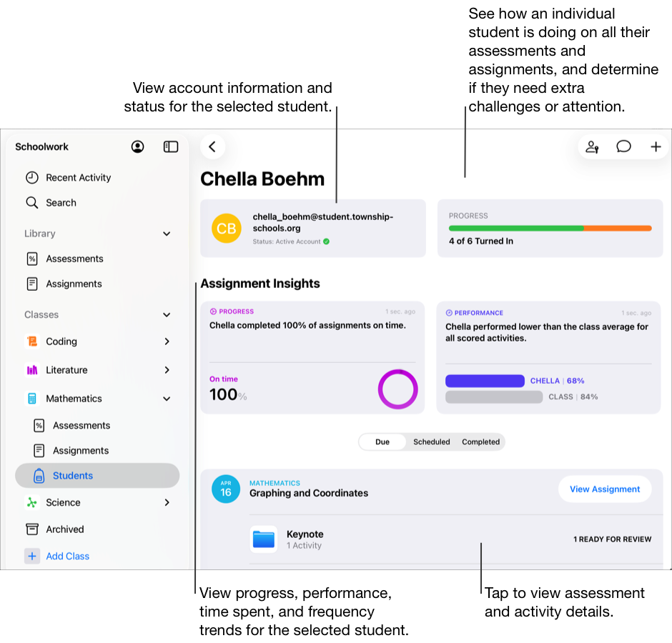
Task: Collapse the Library section chevron
Action: pos(166,233)
